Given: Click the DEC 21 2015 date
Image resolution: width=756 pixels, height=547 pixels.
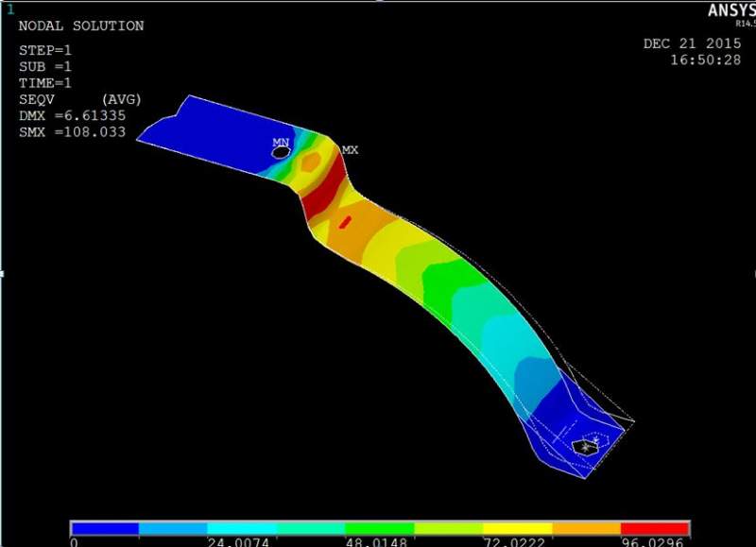Looking at the screenshot, I should (692, 43).
